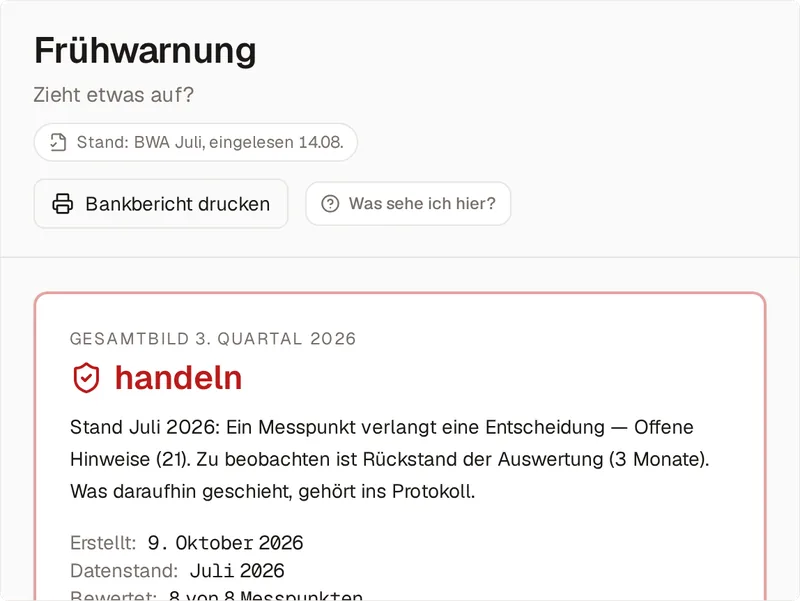Click the red shield check icon
This screenshot has width=800, height=601.
pyautogui.click(x=86, y=378)
